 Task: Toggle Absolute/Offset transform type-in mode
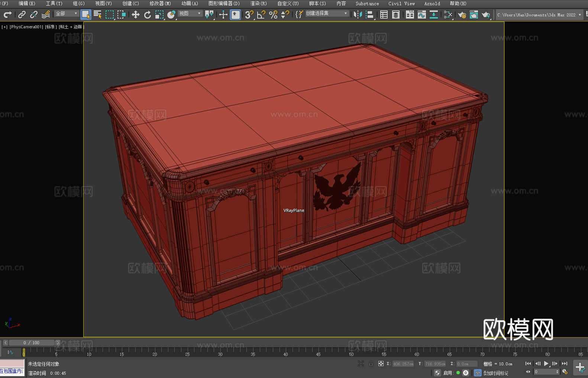coord(381,364)
